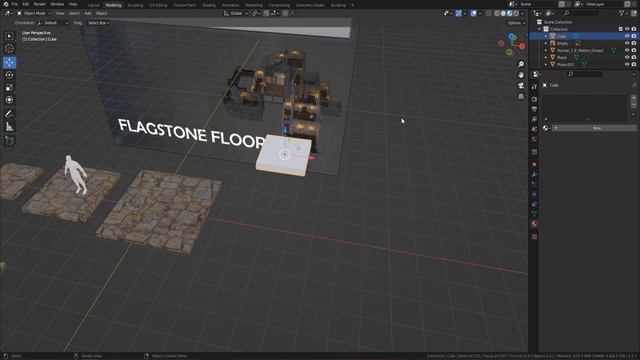The height and width of the screenshot is (360, 640).
Task: Open the Render menu
Action: pos(40,4)
